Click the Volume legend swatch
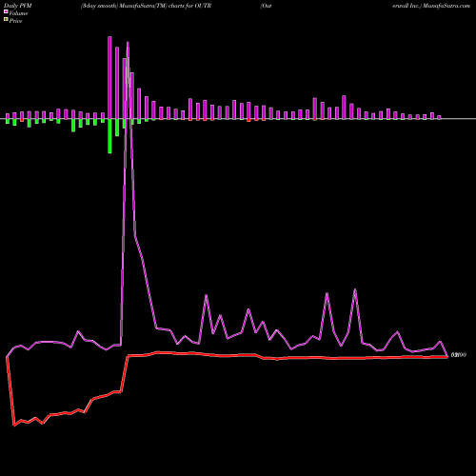 click(x=6, y=11)
